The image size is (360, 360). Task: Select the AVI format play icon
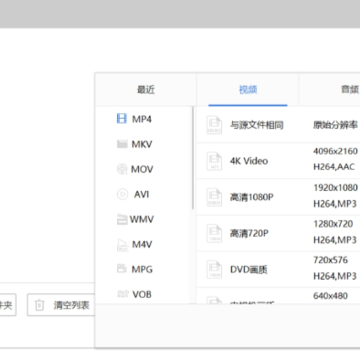pos(122,194)
